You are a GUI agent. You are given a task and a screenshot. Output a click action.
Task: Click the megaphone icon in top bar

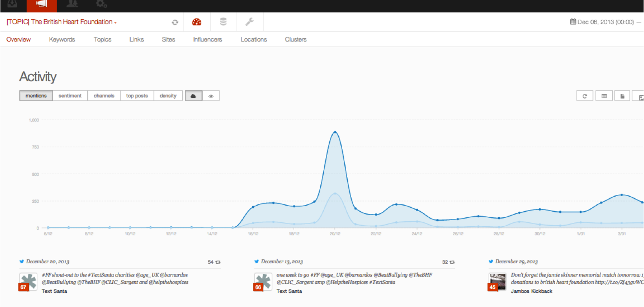[x=41, y=4]
